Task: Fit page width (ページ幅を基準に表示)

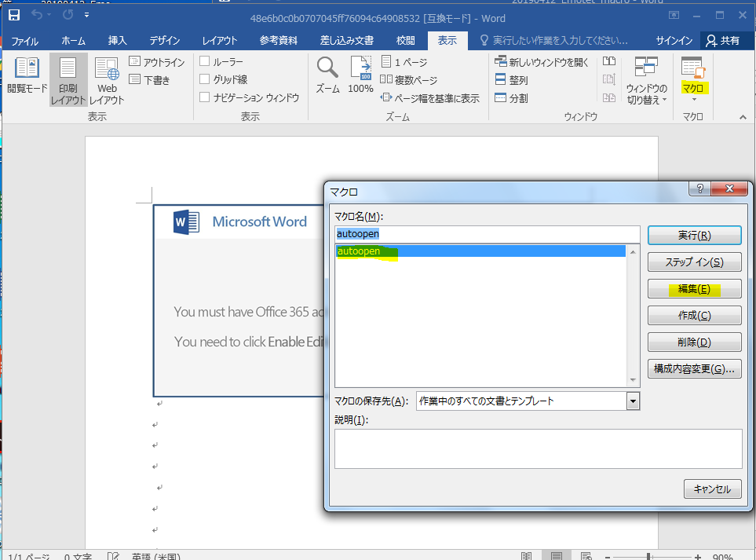Action: click(429, 98)
